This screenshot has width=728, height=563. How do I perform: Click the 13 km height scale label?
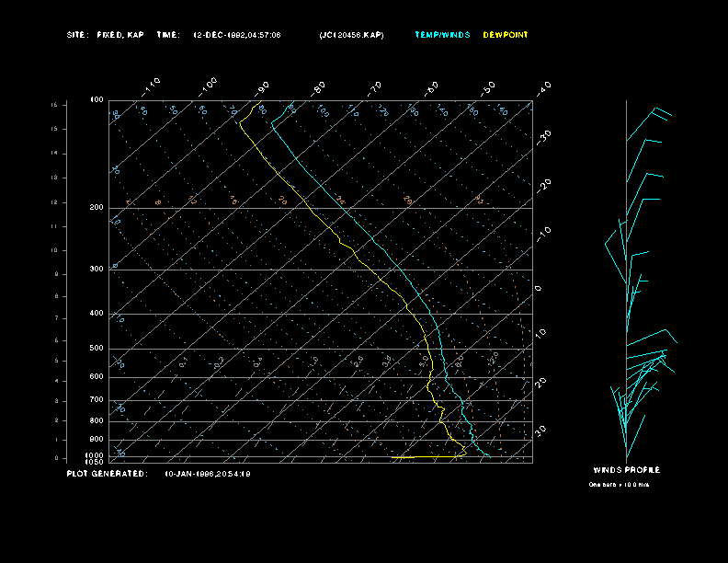click(x=55, y=178)
